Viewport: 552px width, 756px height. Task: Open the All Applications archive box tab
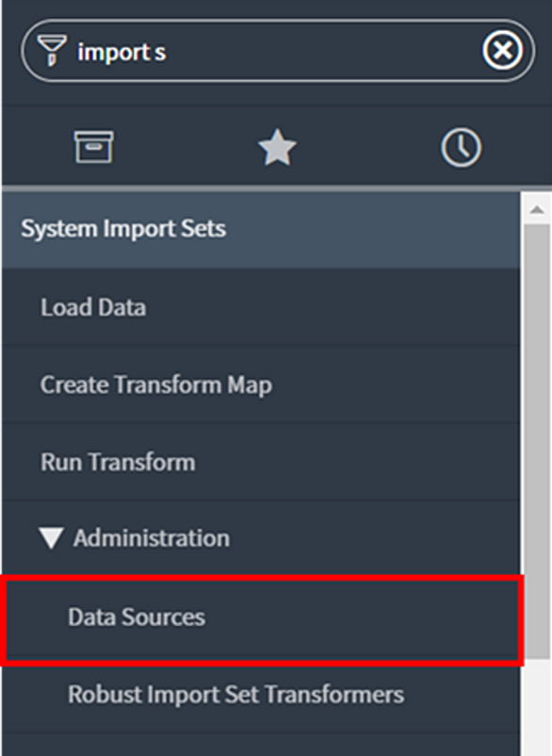pyautogui.click(x=94, y=146)
